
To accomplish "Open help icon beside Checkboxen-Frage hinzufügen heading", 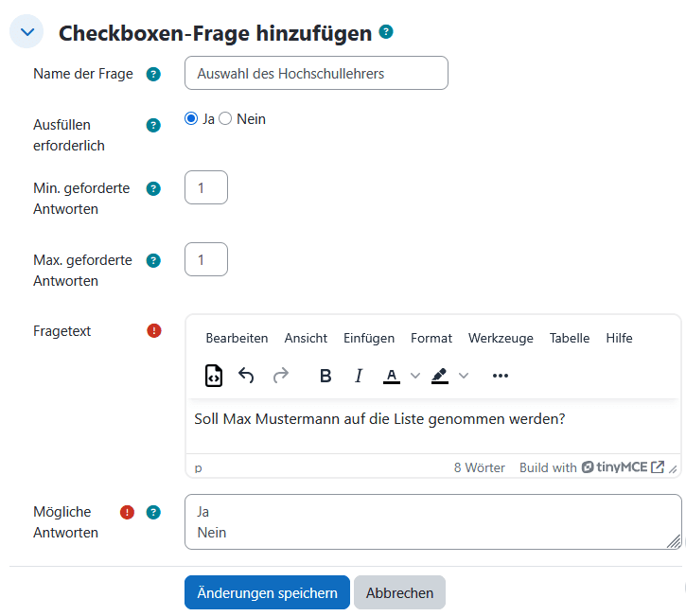I will click(x=386, y=32).
